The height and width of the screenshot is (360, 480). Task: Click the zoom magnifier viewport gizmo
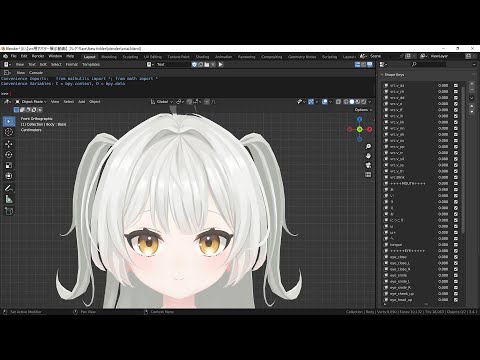click(x=368, y=147)
